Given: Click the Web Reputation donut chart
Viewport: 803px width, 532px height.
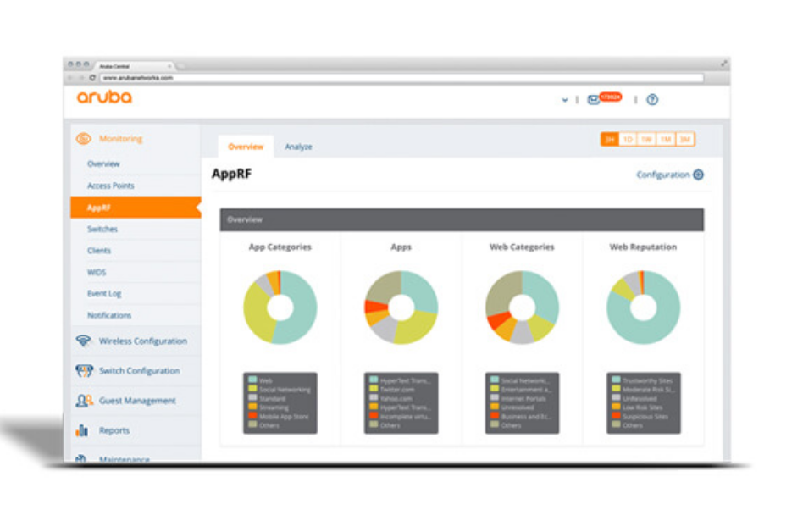Looking at the screenshot, I should [x=643, y=308].
